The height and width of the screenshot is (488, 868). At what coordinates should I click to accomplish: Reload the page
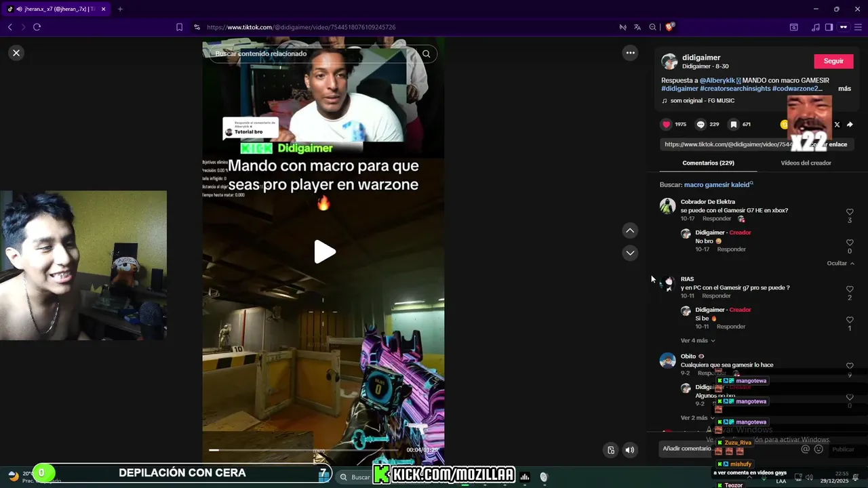(x=37, y=27)
